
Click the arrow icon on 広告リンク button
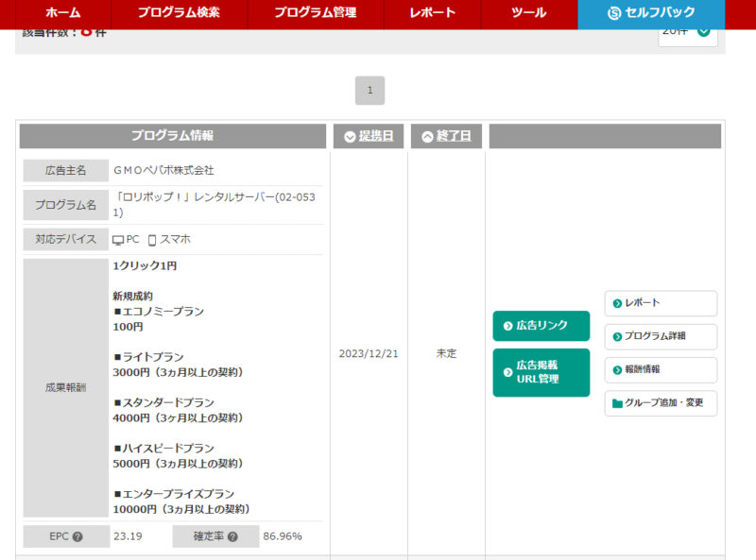(x=507, y=326)
